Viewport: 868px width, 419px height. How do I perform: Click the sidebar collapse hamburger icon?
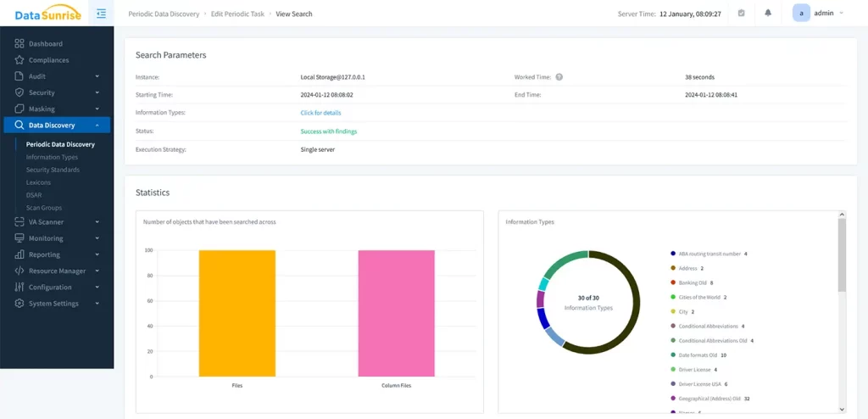point(101,14)
